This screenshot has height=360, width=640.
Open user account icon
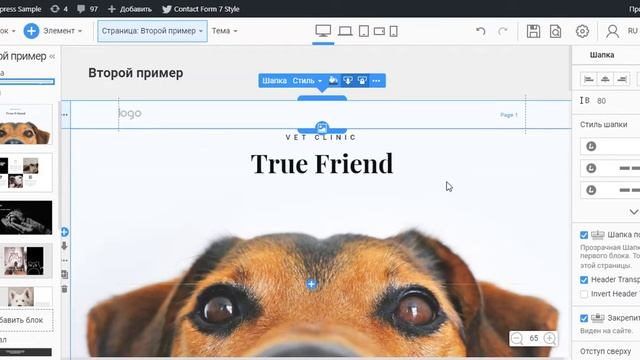click(612, 31)
